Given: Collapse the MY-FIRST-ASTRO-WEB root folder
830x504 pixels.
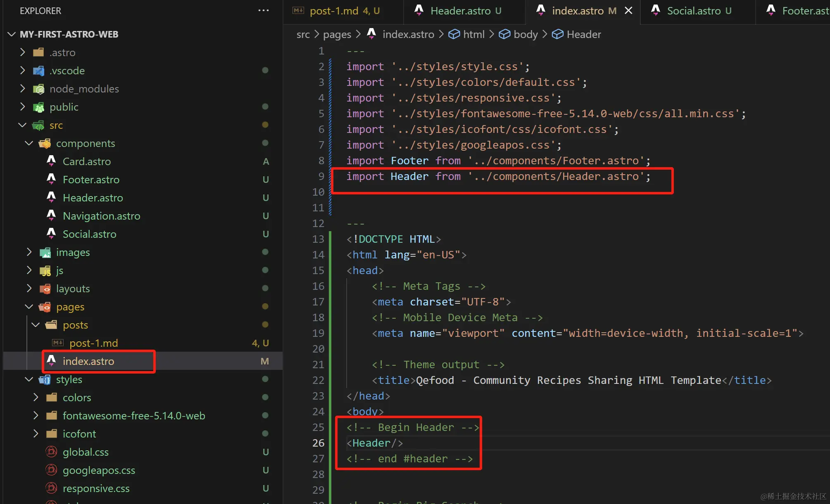Looking at the screenshot, I should [12, 34].
